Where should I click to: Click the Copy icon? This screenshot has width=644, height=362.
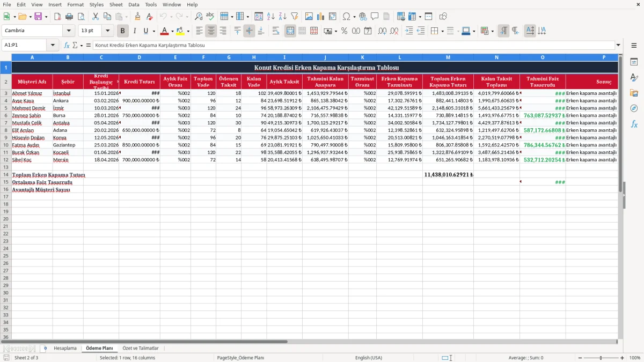click(107, 17)
